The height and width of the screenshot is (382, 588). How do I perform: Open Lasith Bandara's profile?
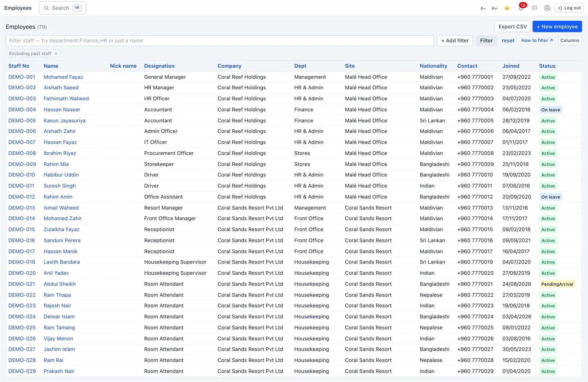[x=62, y=262]
